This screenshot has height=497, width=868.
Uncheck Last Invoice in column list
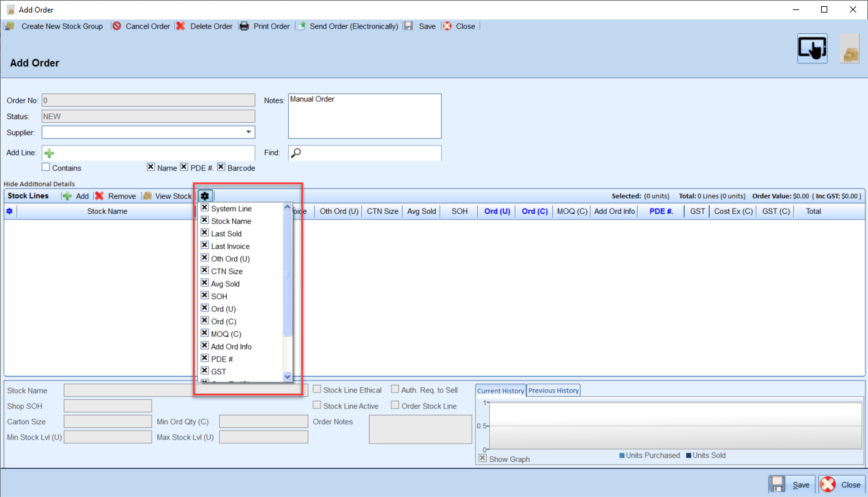[x=205, y=246]
